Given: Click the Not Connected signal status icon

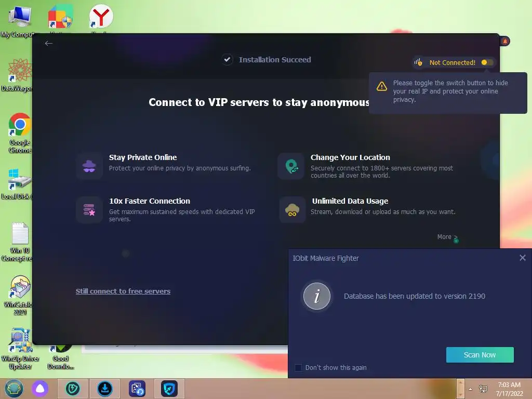Looking at the screenshot, I should pos(418,62).
